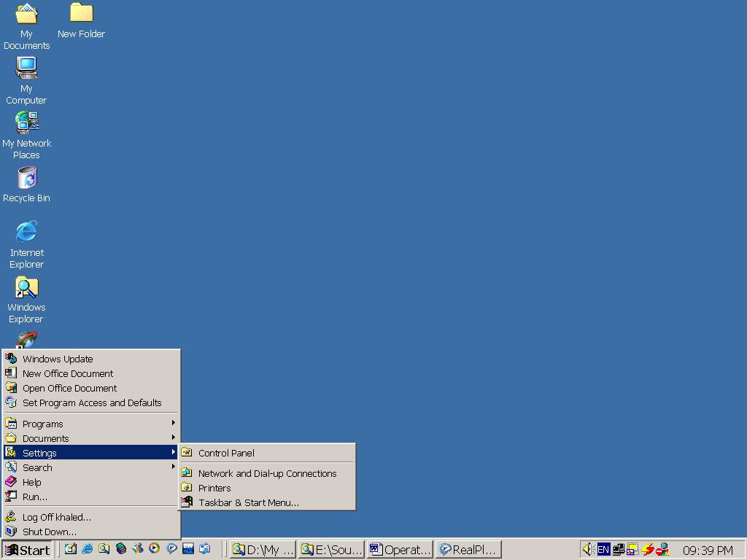Switch to RealPl... taskbar window
Image resolution: width=747 pixels, height=560 pixels.
point(468,550)
